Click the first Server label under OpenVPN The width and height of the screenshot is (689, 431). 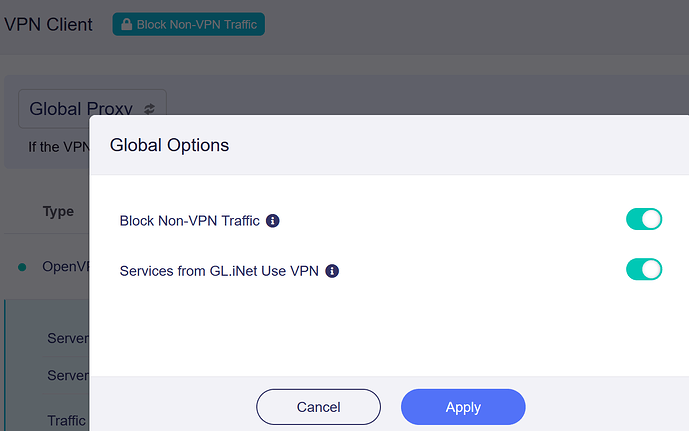click(x=68, y=338)
